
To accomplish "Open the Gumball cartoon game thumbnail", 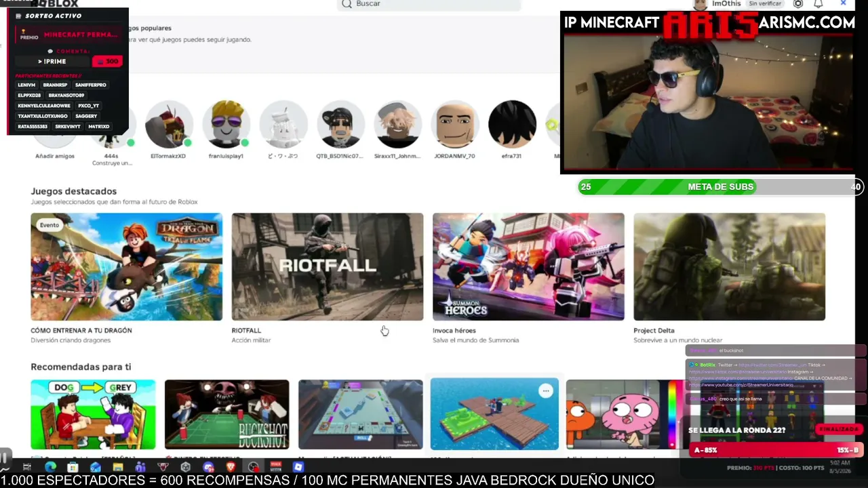I will 624,414.
